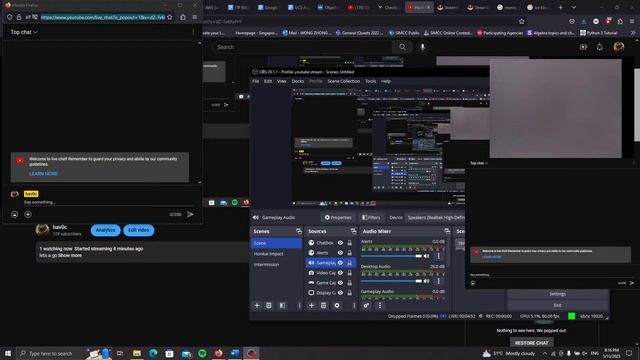Bookmark popout chat page with star icon
This screenshot has height=360, width=640.
pos(170,17)
